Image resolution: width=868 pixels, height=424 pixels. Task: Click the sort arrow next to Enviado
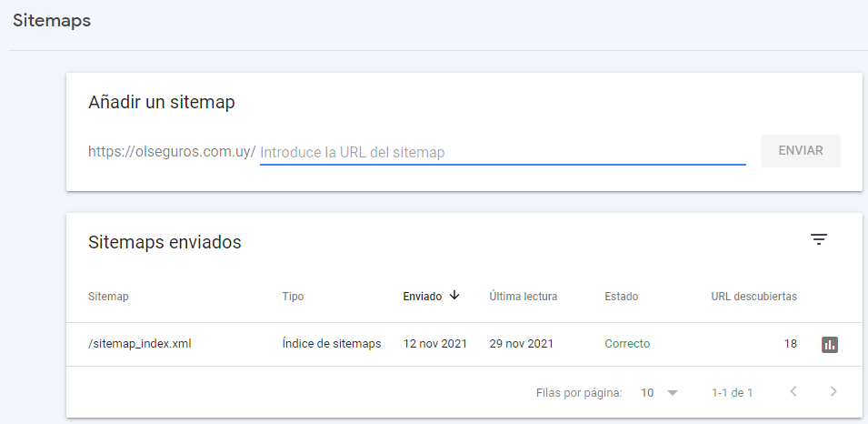click(x=454, y=296)
